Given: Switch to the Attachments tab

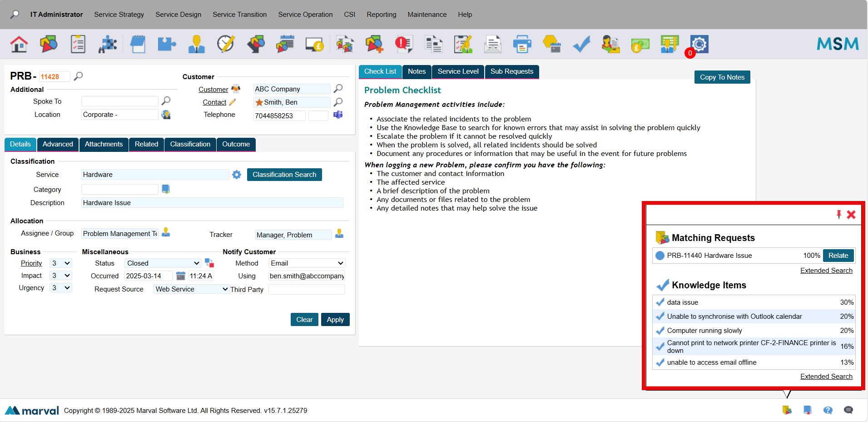Looking at the screenshot, I should click(104, 144).
